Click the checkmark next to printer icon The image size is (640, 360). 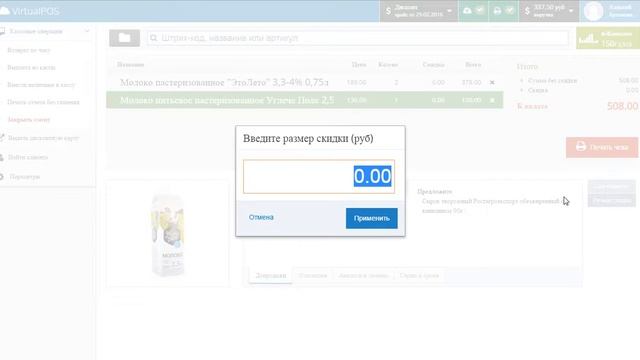pos(510,11)
